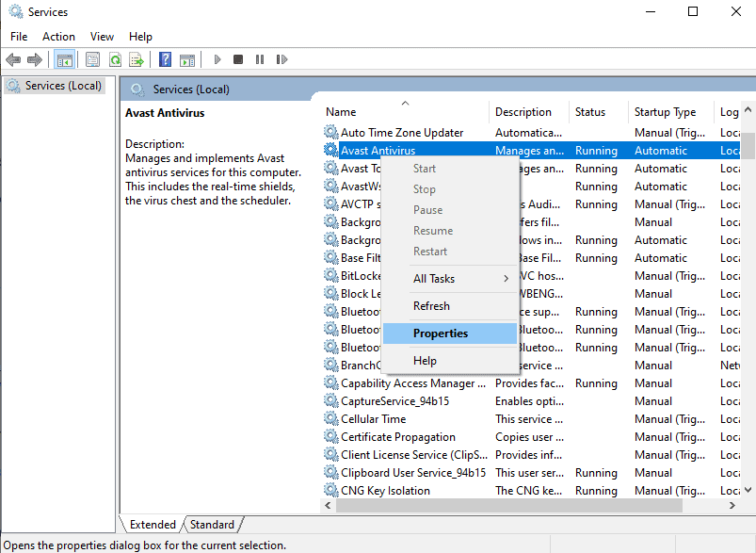Choose Refresh in the context menu
Screen dimensions: 756x553
[450, 306]
